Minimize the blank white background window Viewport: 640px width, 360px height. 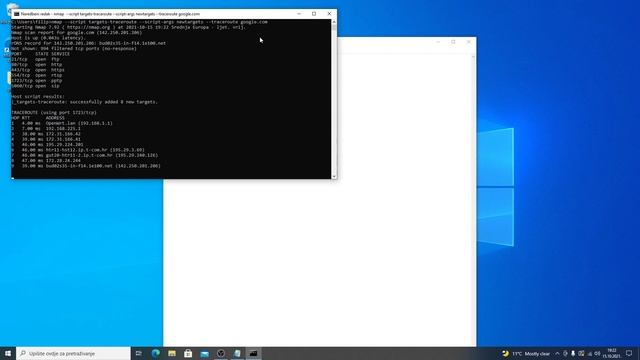(x=438, y=42)
